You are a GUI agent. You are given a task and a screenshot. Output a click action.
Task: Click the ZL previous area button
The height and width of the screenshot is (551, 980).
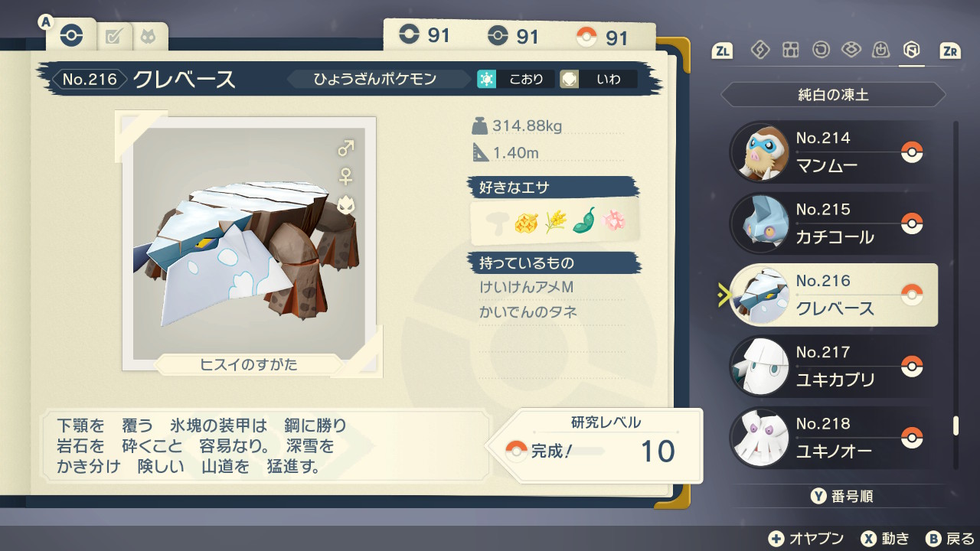pos(722,51)
